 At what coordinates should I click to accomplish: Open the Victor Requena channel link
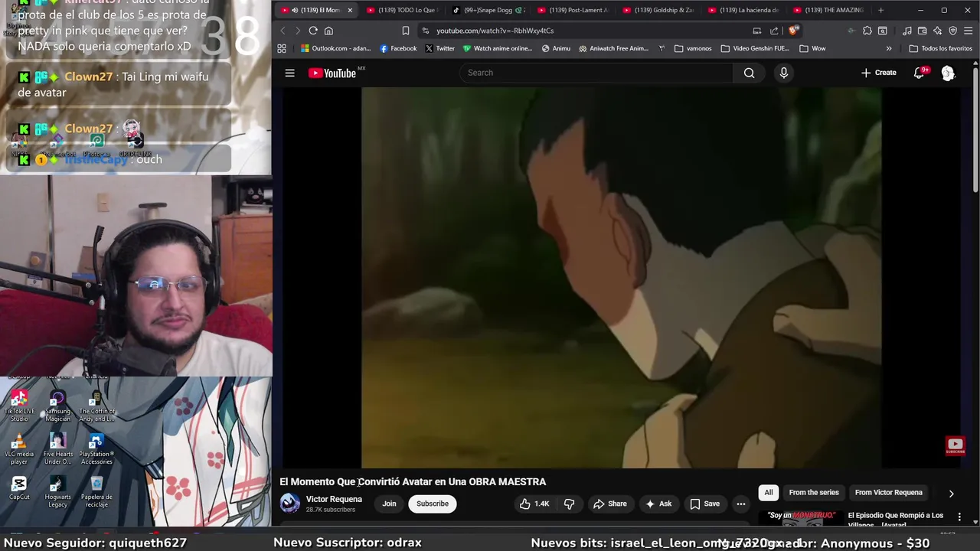334,499
